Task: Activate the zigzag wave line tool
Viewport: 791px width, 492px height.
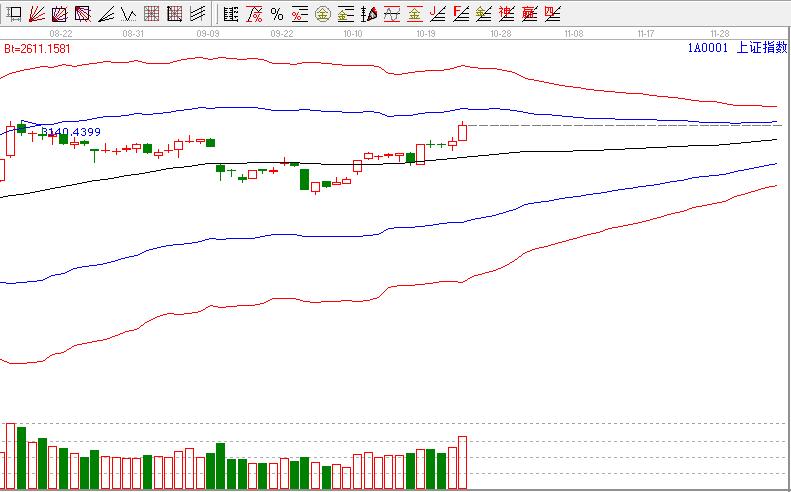Action: coord(129,14)
